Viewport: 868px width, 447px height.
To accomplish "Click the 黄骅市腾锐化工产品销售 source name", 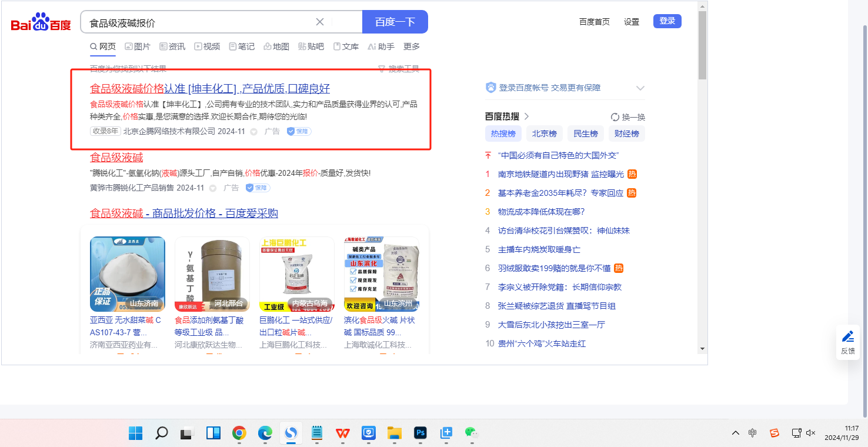I will coord(132,188).
